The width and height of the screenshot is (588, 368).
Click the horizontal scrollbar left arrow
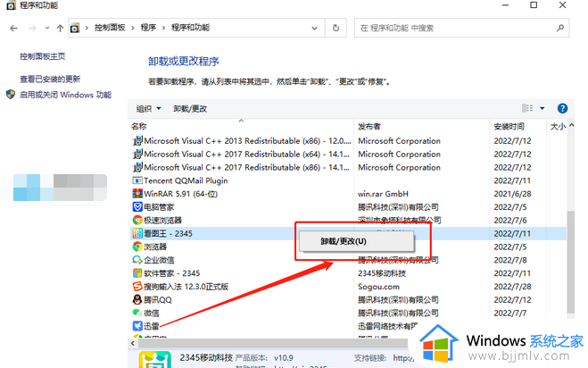[133, 343]
